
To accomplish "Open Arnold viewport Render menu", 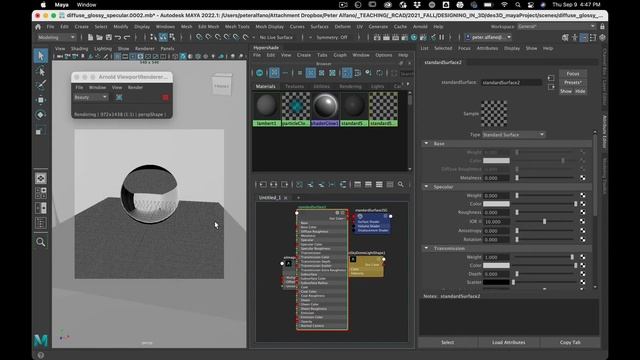I will point(135,87).
